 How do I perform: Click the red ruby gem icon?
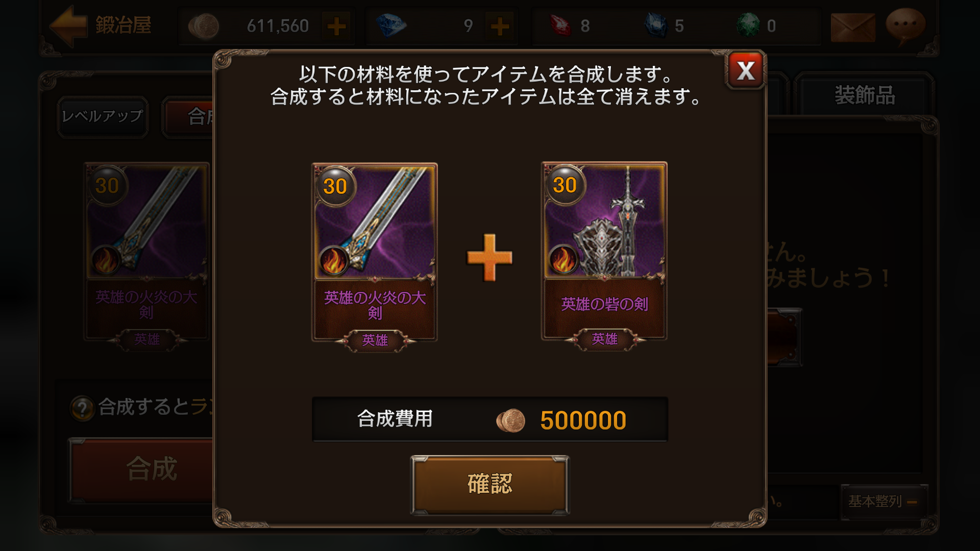point(560,26)
